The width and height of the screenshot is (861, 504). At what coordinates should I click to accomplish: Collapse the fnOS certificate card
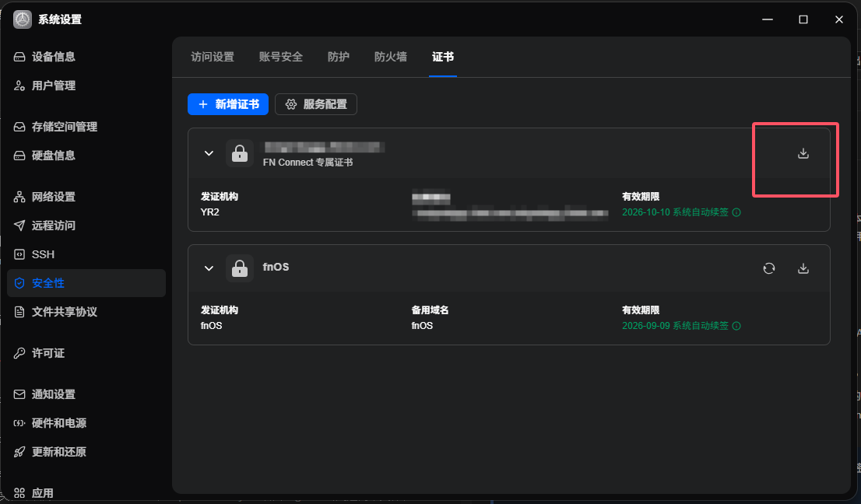point(209,269)
